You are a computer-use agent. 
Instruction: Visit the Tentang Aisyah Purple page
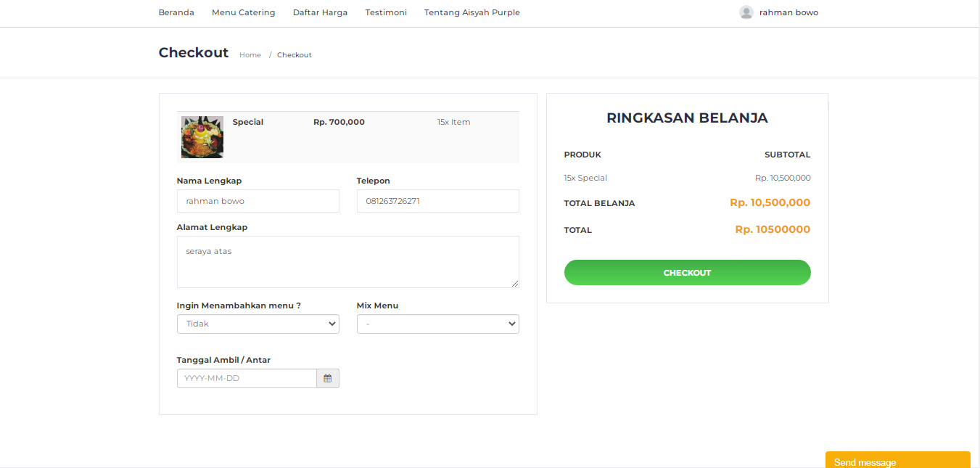tap(472, 12)
